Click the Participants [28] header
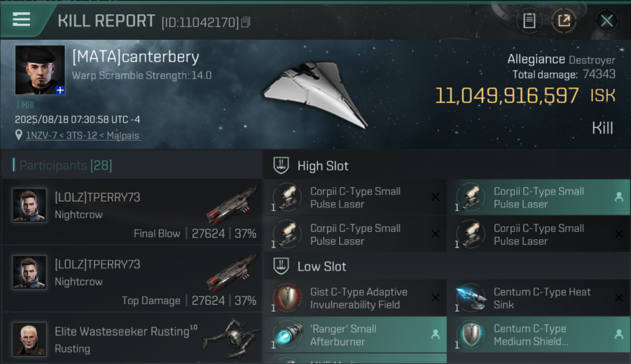 pos(66,165)
